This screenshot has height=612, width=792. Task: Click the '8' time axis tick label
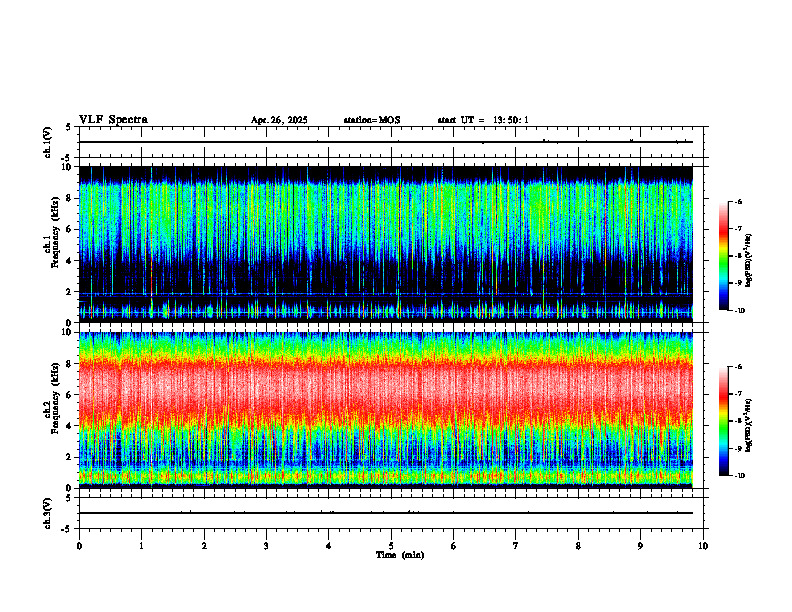click(578, 546)
